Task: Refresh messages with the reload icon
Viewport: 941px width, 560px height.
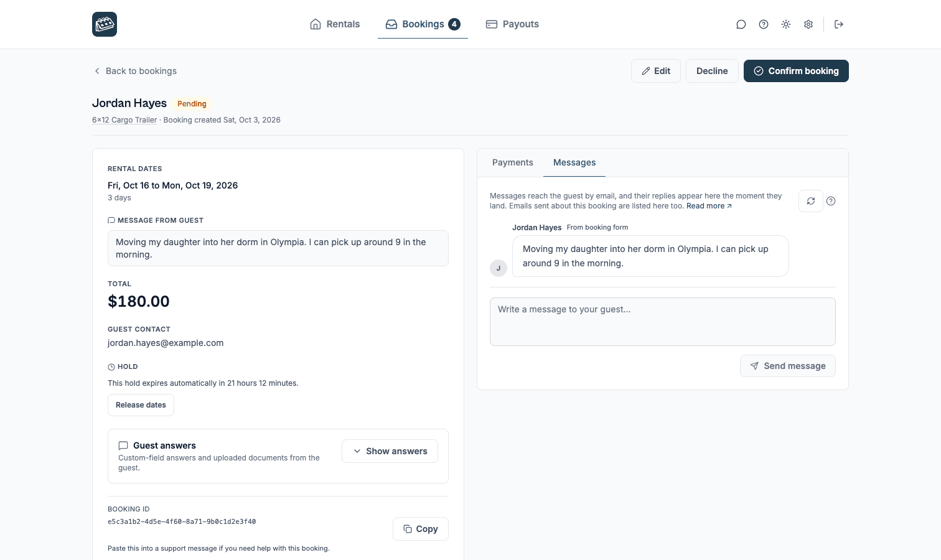Action: [x=811, y=201]
